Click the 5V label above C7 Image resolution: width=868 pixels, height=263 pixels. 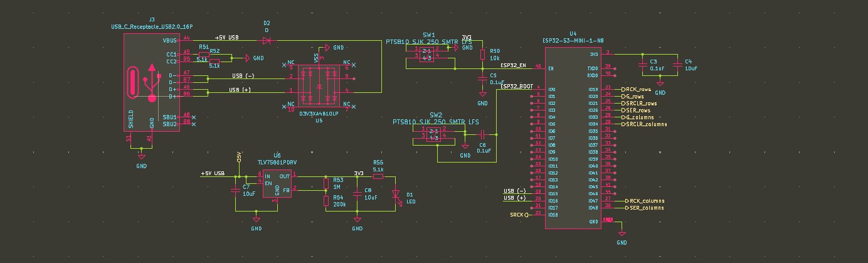239,158
